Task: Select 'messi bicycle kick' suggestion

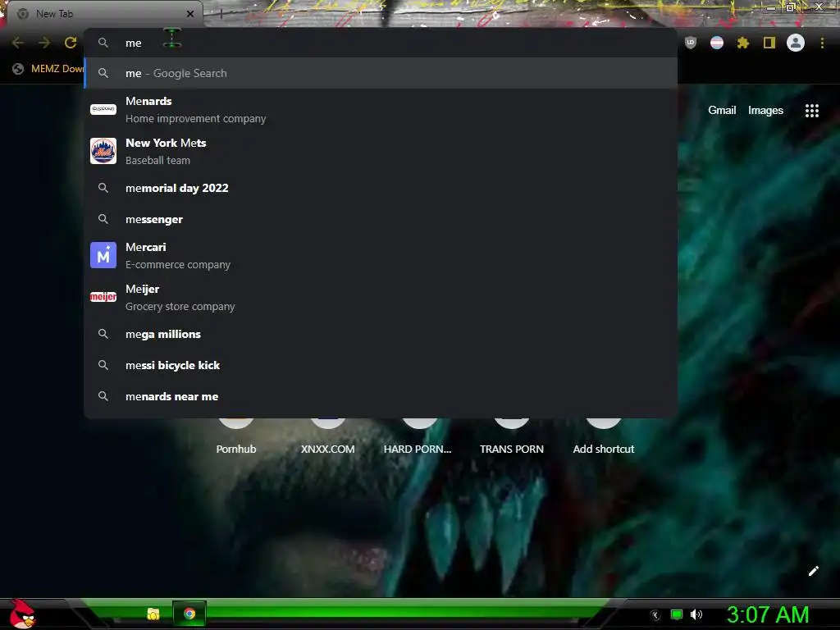Action: tap(381, 365)
